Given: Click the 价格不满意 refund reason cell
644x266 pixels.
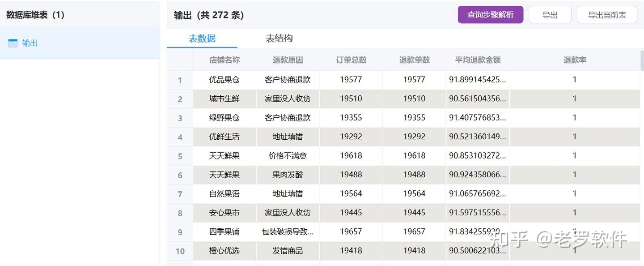Looking at the screenshot, I should pyautogui.click(x=288, y=156).
